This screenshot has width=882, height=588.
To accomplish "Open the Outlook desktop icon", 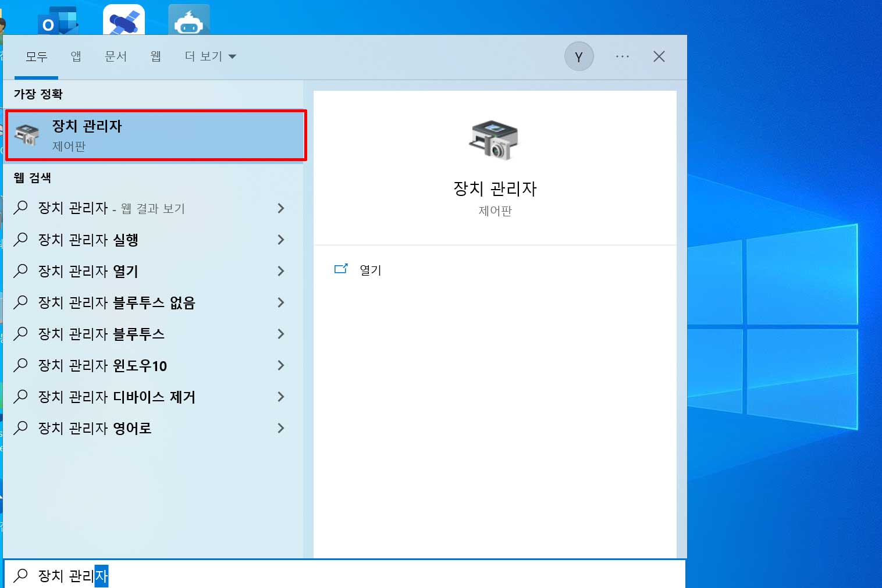I will click(58, 22).
